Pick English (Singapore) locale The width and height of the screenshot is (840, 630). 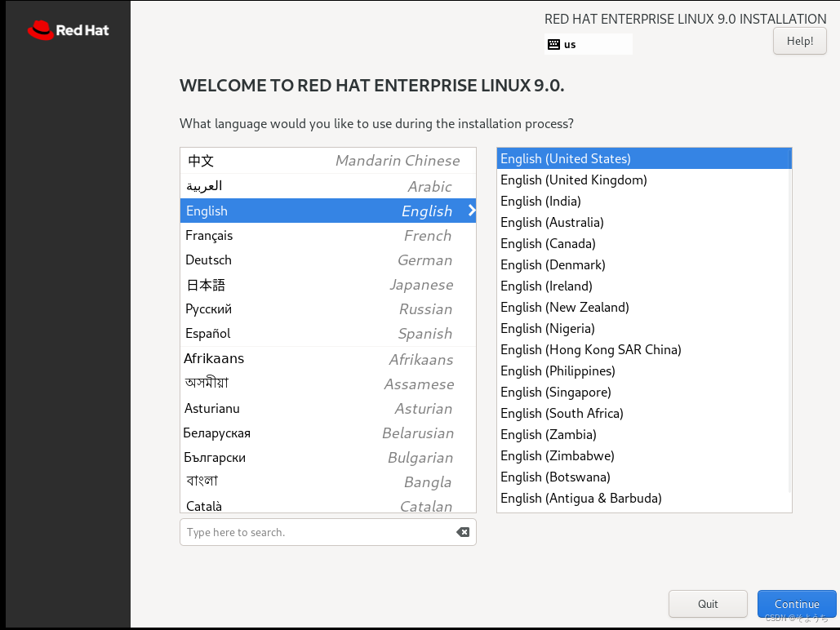(x=644, y=393)
